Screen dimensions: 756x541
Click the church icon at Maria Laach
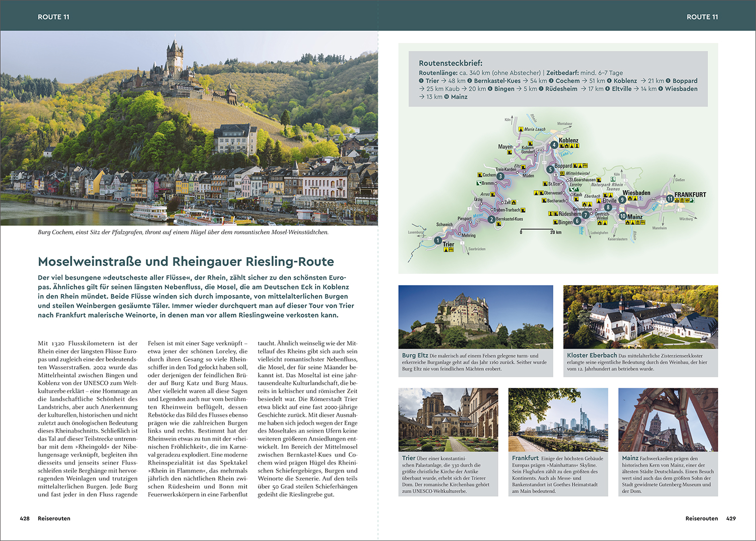(x=521, y=129)
